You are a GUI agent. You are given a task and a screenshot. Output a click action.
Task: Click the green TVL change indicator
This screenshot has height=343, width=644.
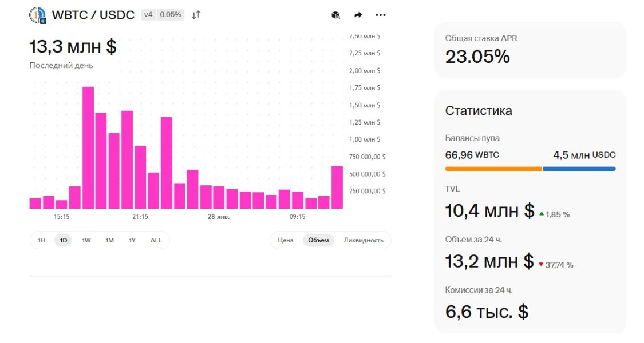tap(555, 213)
